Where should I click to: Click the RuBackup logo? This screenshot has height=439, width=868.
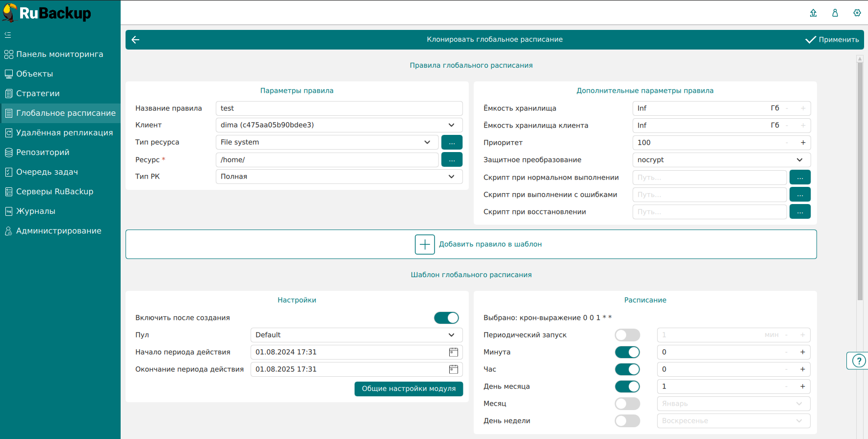[47, 13]
